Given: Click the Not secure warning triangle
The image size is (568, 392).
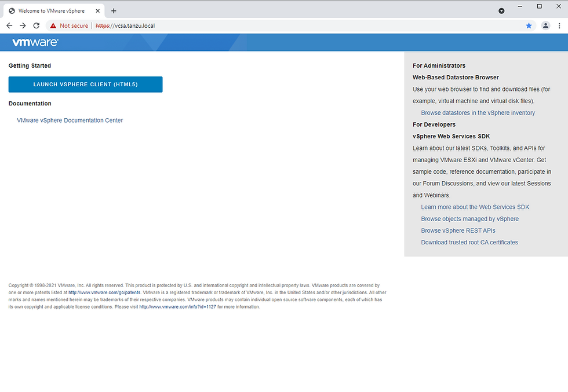Looking at the screenshot, I should tap(53, 25).
